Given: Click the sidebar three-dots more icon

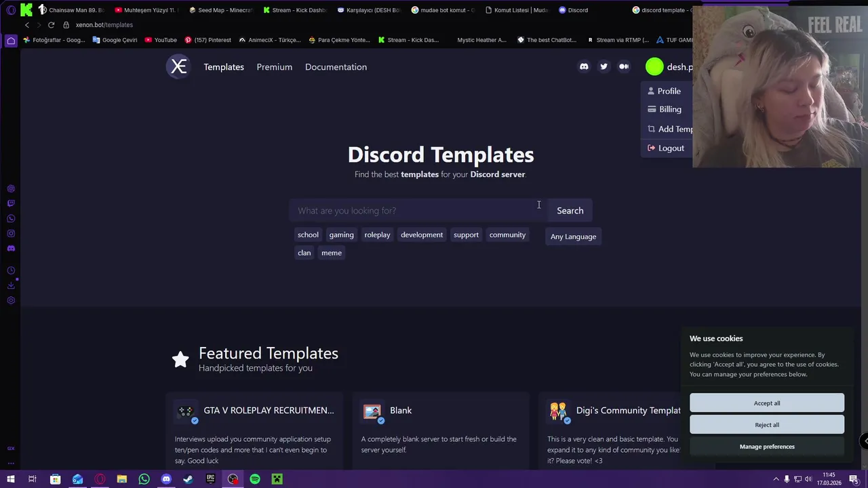Looking at the screenshot, I should (11, 464).
